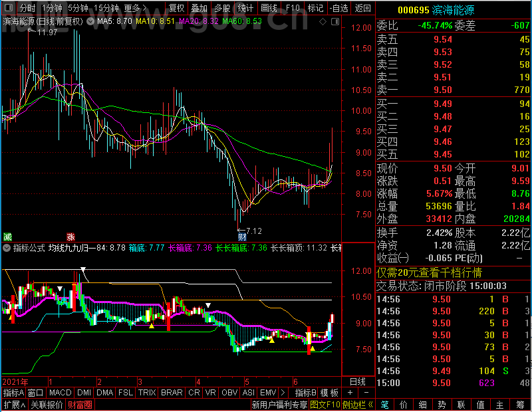Switch indicator to EMV
The image size is (532, 412).
point(268,393)
